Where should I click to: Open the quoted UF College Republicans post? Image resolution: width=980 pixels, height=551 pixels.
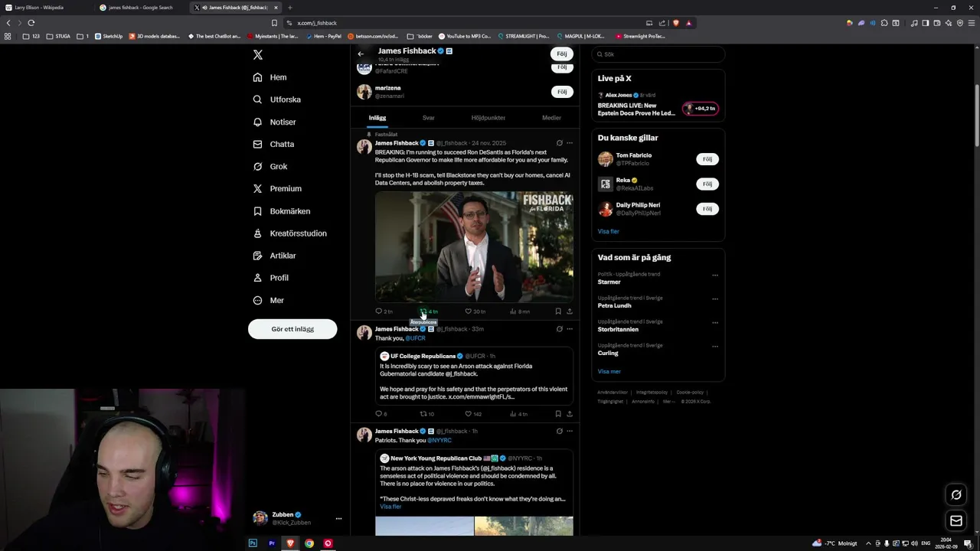[x=474, y=375]
